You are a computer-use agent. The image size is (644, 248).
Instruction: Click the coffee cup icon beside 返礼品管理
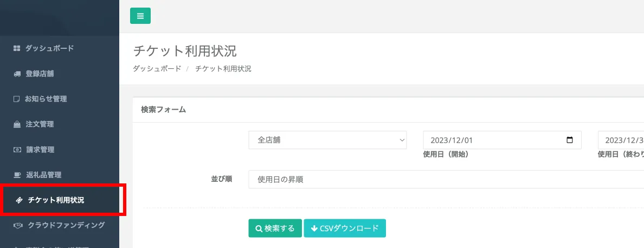point(16,175)
